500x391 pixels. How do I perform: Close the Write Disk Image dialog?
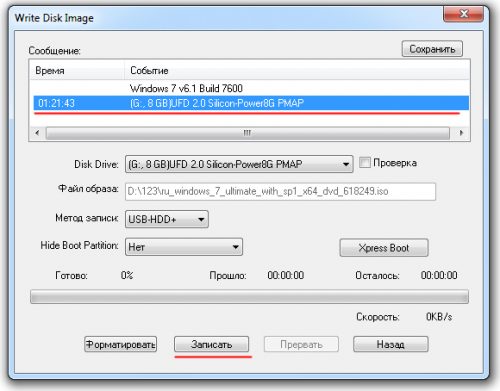point(463,14)
